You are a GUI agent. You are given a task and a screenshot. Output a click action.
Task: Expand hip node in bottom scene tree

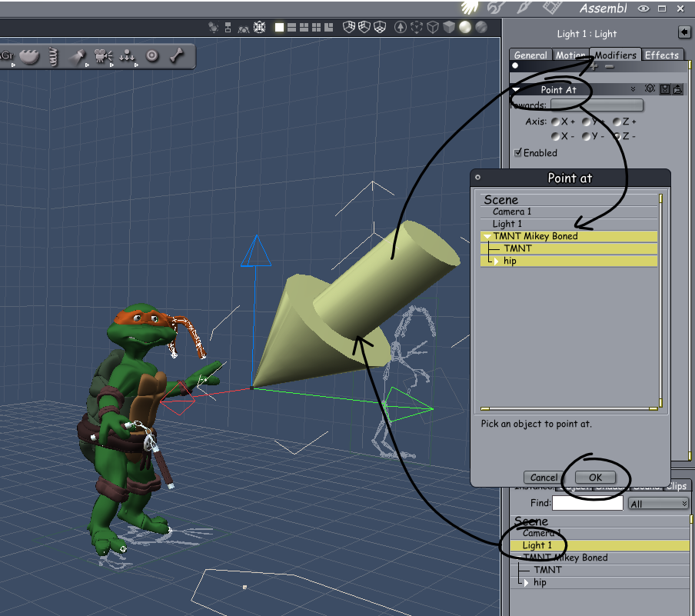[x=526, y=583]
